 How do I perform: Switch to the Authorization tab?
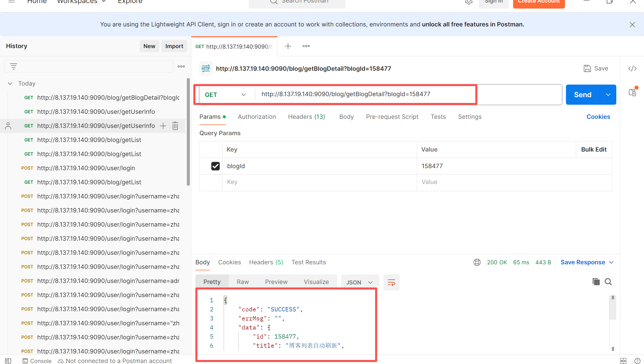pos(257,117)
